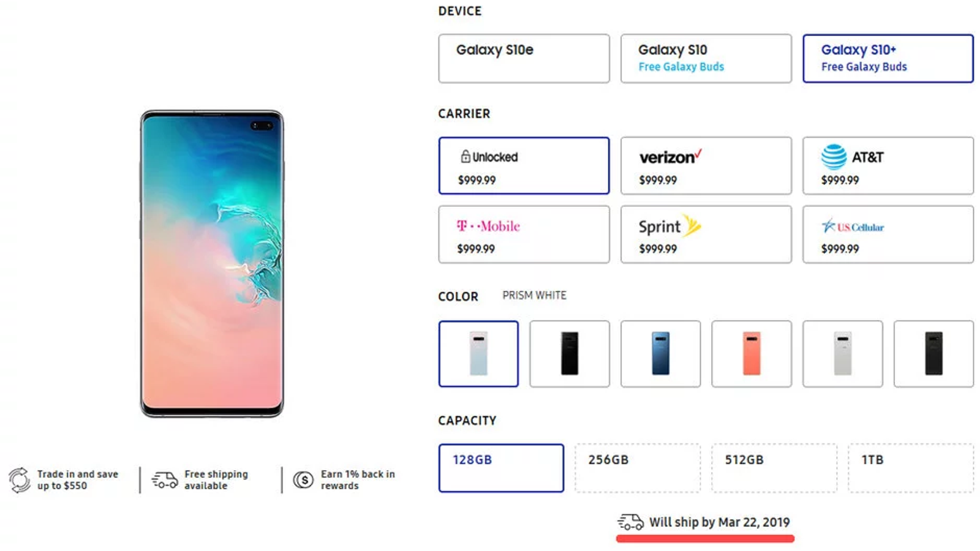Viewport: 980px width, 551px height.
Task: Click the Galaxy S10+ product image
Action: (x=212, y=264)
